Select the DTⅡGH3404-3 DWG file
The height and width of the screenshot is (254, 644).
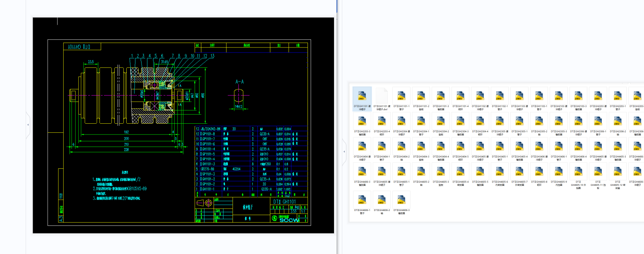point(421,149)
